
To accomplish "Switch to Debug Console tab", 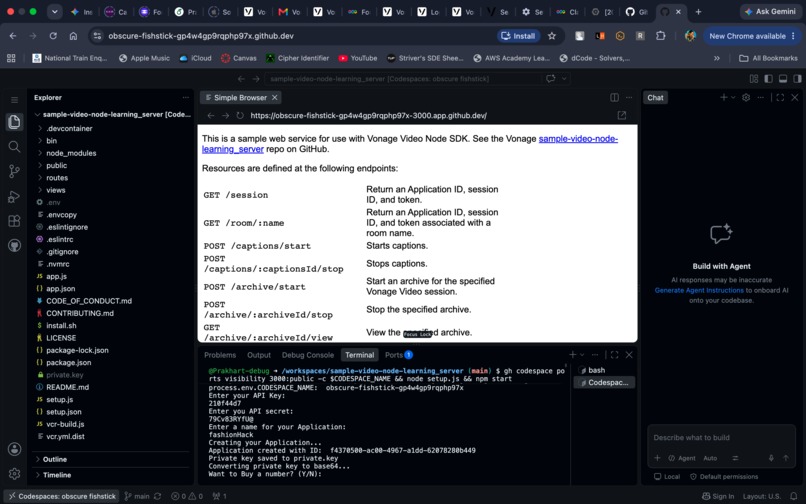I will click(307, 355).
